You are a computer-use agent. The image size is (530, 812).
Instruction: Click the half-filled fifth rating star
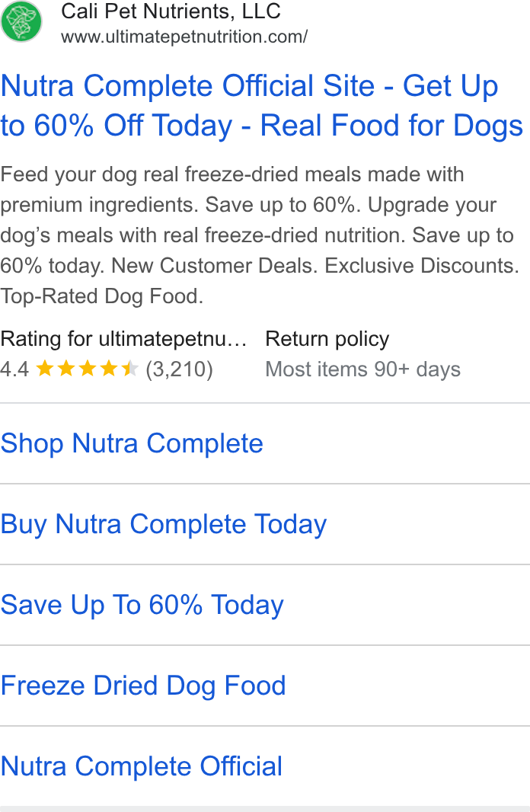[130, 369]
